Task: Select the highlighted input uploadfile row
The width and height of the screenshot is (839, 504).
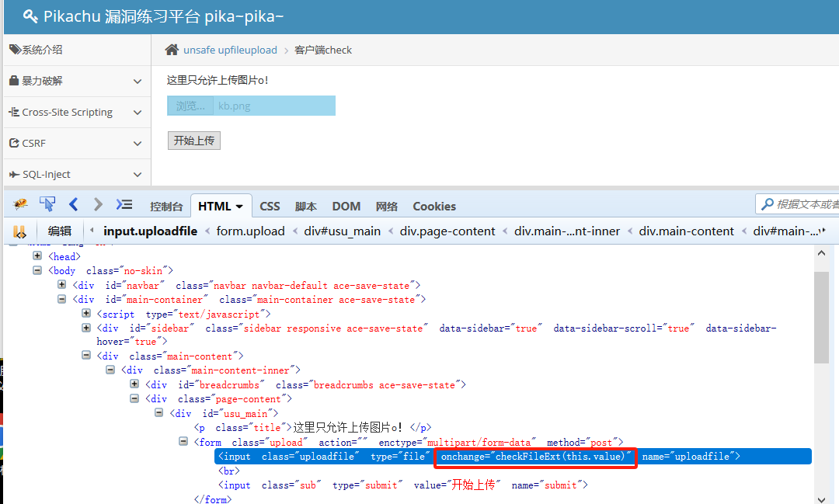Action: click(x=513, y=457)
